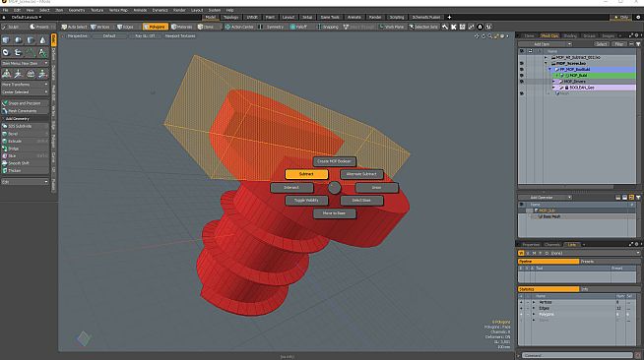Activate the Rotate transform tool icon
This screenshot has width=644, height=360.
pyautogui.click(x=18, y=74)
